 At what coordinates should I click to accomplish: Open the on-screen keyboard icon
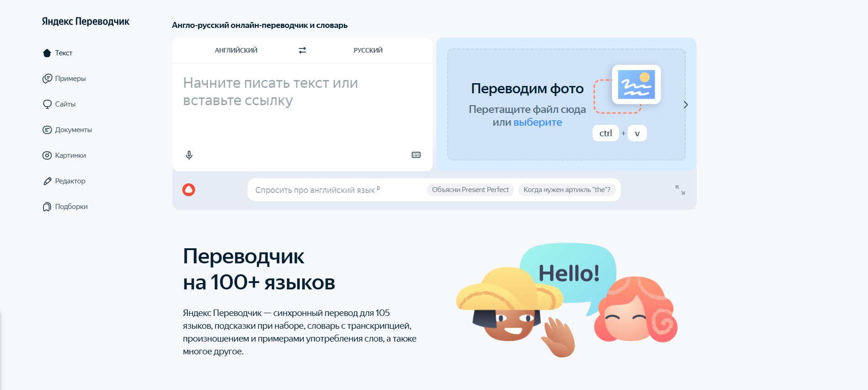point(416,155)
